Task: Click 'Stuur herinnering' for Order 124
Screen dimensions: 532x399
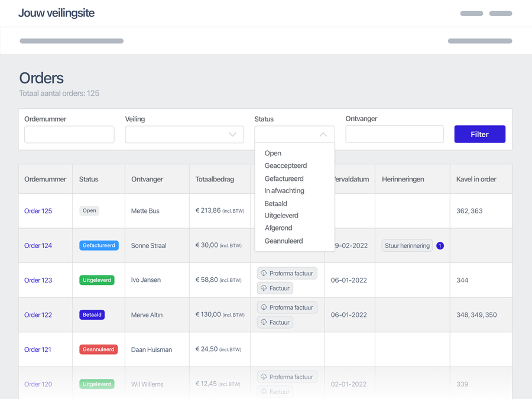Action: pyautogui.click(x=407, y=246)
